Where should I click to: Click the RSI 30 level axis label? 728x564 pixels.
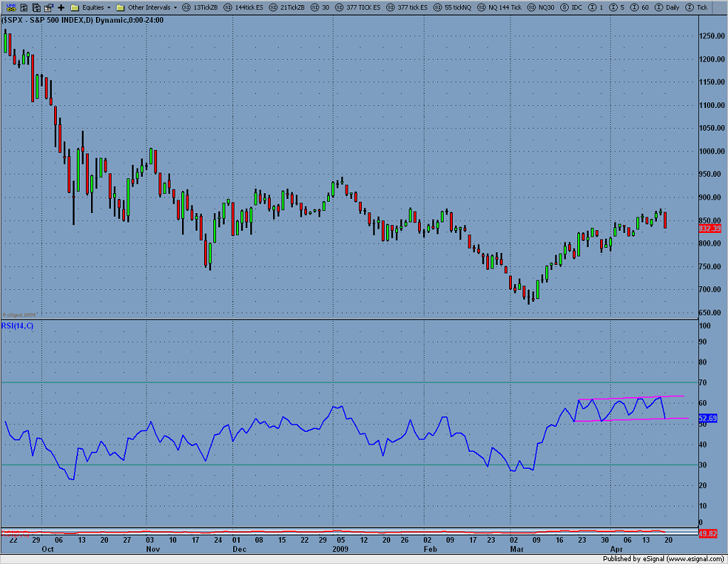[x=703, y=465]
